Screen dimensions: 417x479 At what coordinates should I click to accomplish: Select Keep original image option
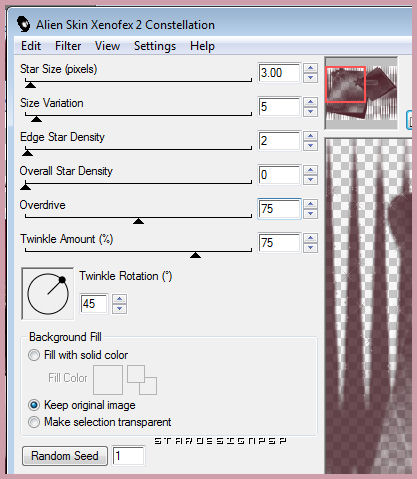coord(34,405)
